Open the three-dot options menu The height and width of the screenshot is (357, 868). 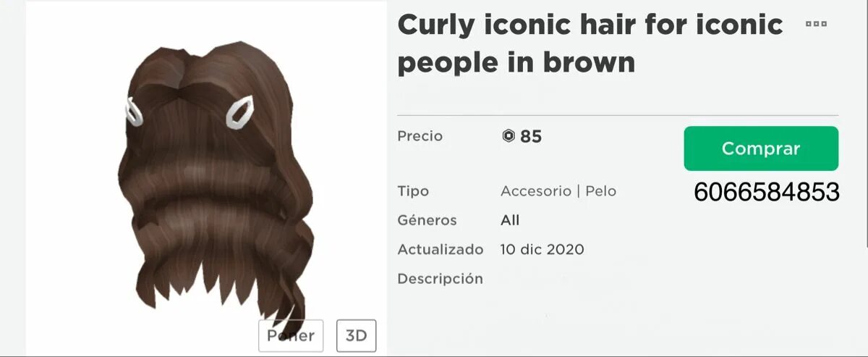[x=816, y=24]
